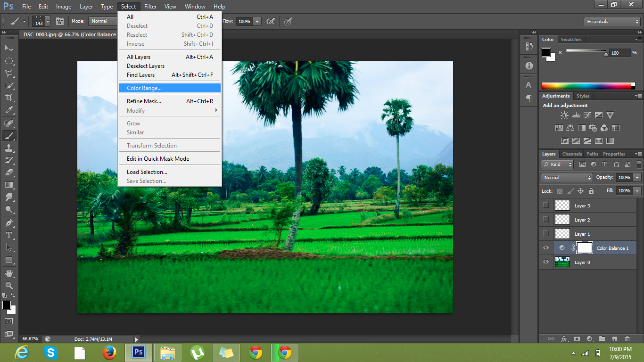Switch to the Swatches tab
The height and width of the screenshot is (362, 644).
[x=571, y=40]
